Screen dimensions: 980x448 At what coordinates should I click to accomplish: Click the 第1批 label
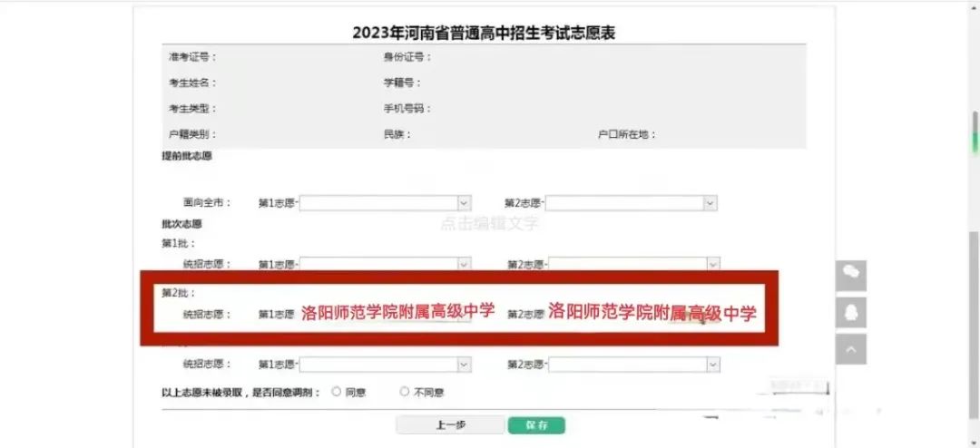(179, 243)
